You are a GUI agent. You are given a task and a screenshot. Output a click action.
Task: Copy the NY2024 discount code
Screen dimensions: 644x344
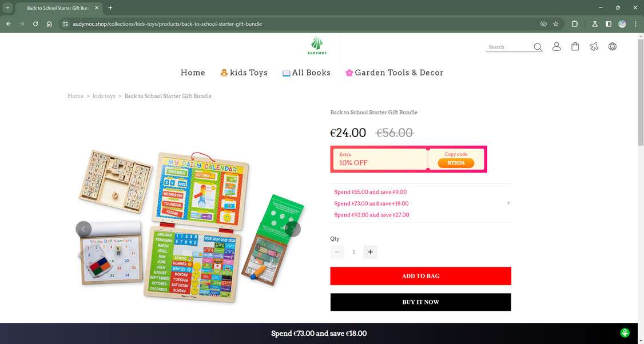click(456, 163)
